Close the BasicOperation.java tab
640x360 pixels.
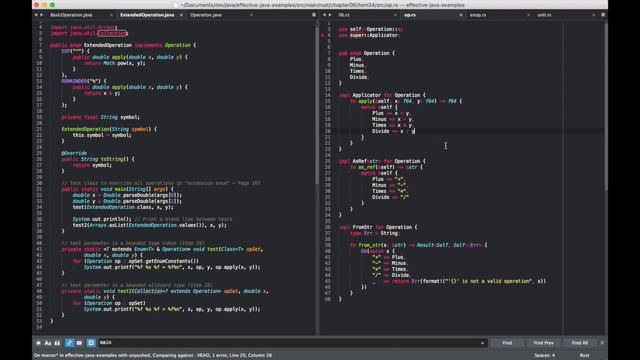pyautogui.click(x=111, y=15)
